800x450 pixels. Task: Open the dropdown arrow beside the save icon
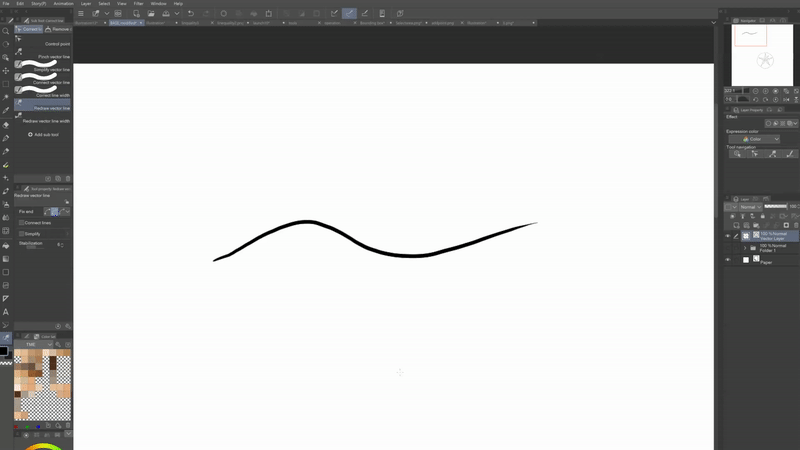pyautogui.click(x=177, y=14)
